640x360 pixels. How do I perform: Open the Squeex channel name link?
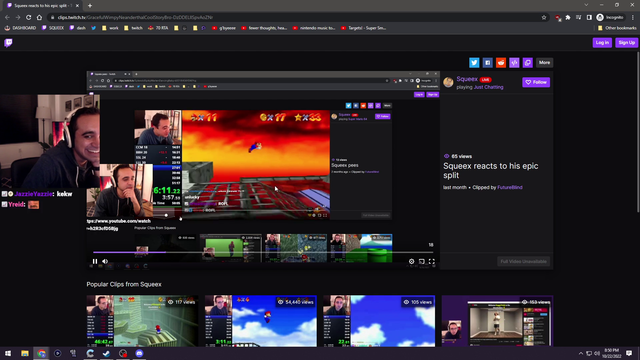click(x=467, y=79)
